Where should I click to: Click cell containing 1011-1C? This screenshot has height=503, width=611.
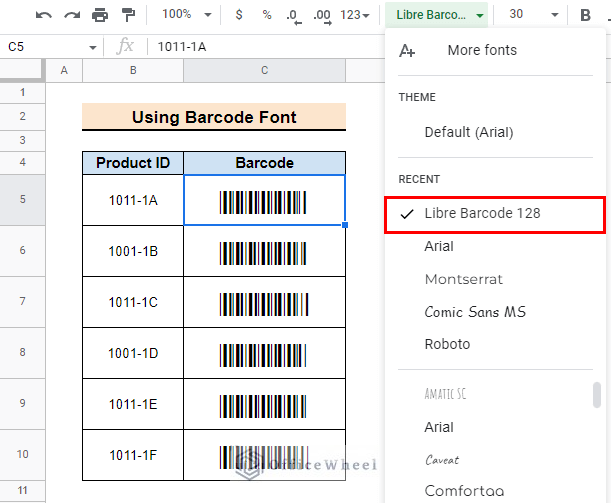coord(133,302)
